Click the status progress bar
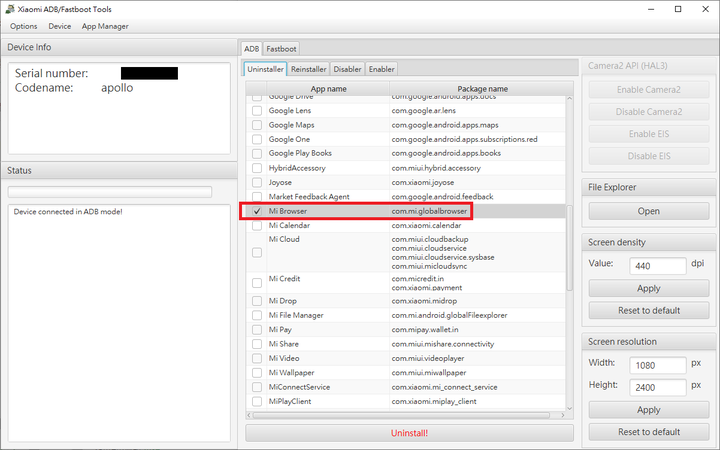The height and width of the screenshot is (450, 720). pyautogui.click(x=110, y=191)
